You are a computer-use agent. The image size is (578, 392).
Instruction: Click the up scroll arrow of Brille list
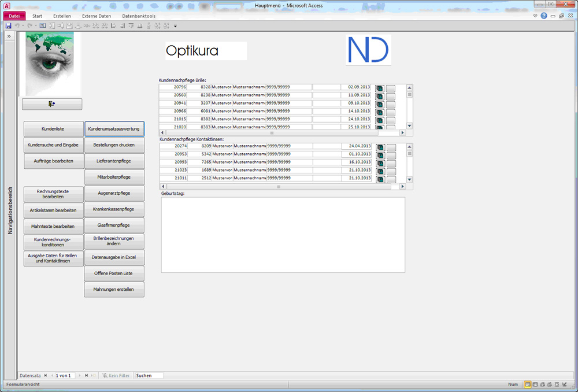tap(409, 88)
